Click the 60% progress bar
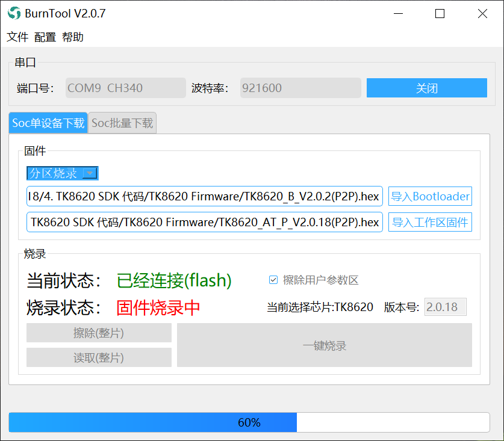 click(x=249, y=422)
